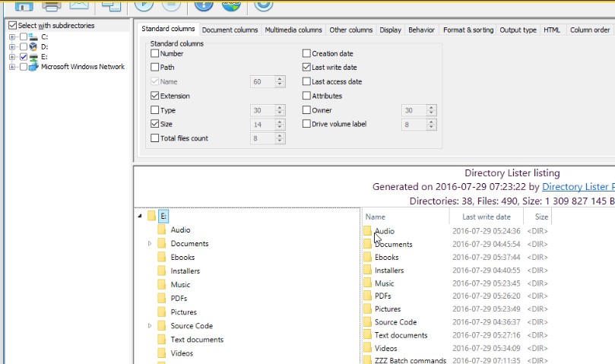The height and width of the screenshot is (364, 615).
Task: Click the Pictures folder icon in preview tree
Action: pyautogui.click(x=162, y=312)
